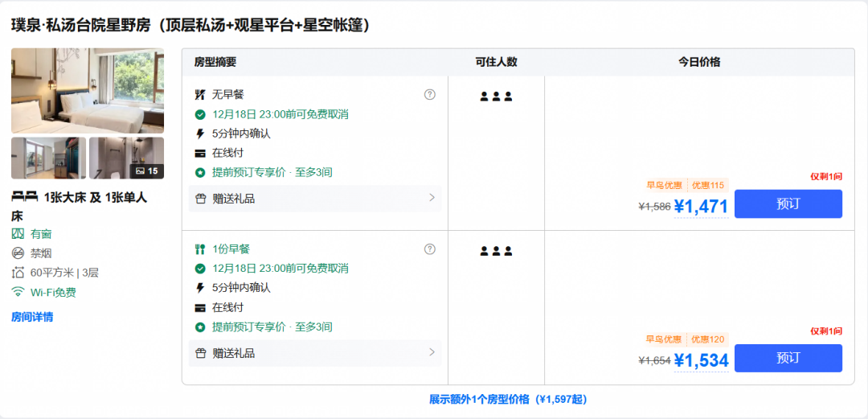Click gift box icon in the 无早餐 rate

(x=200, y=199)
